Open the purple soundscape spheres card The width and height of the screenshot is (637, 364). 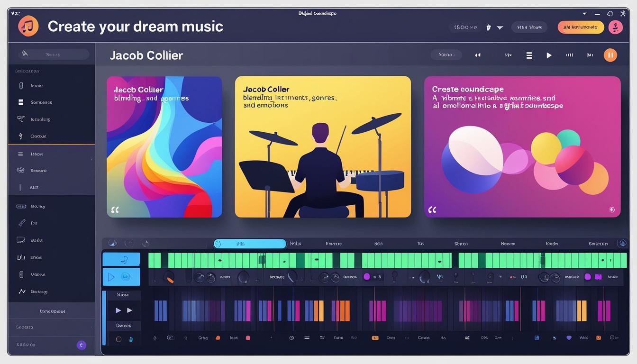pos(522,147)
